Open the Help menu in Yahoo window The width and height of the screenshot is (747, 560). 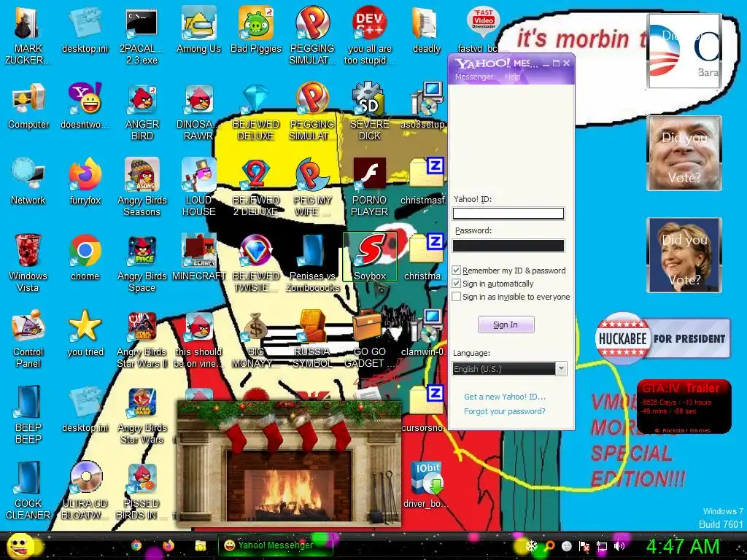click(x=513, y=77)
